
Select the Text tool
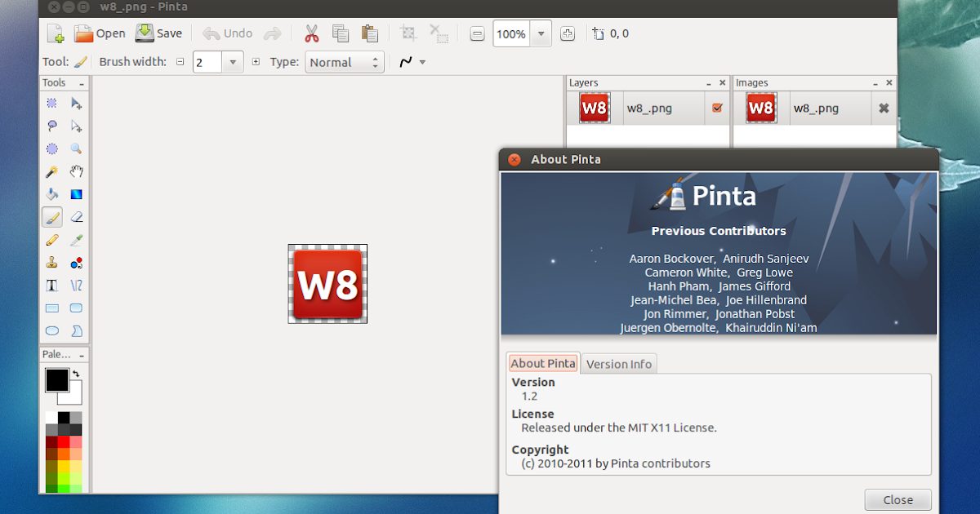[51, 285]
